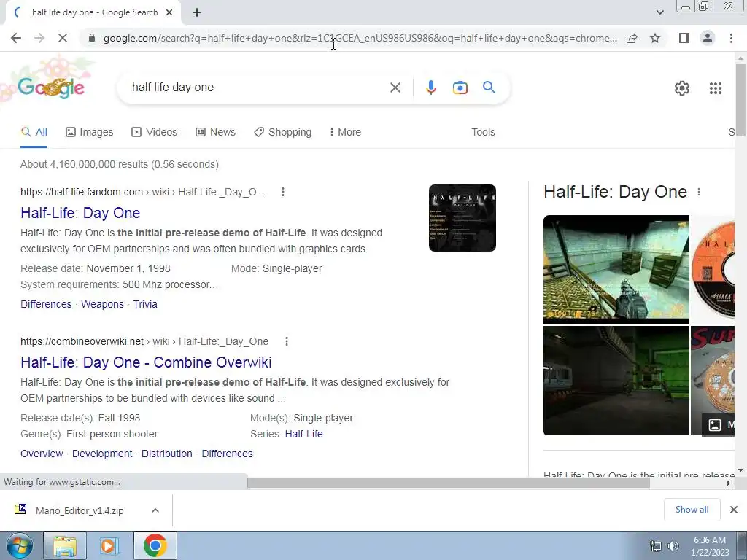
Task: Bookmark this page with the star icon
Action: [x=655, y=38]
